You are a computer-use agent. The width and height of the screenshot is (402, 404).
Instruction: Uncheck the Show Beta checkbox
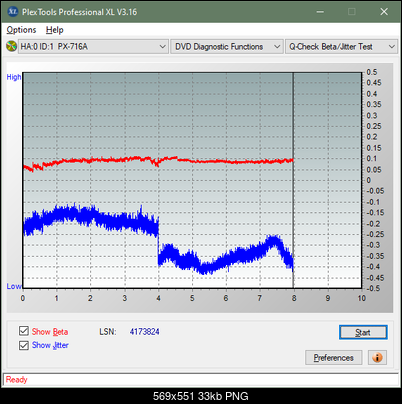pos(24,331)
